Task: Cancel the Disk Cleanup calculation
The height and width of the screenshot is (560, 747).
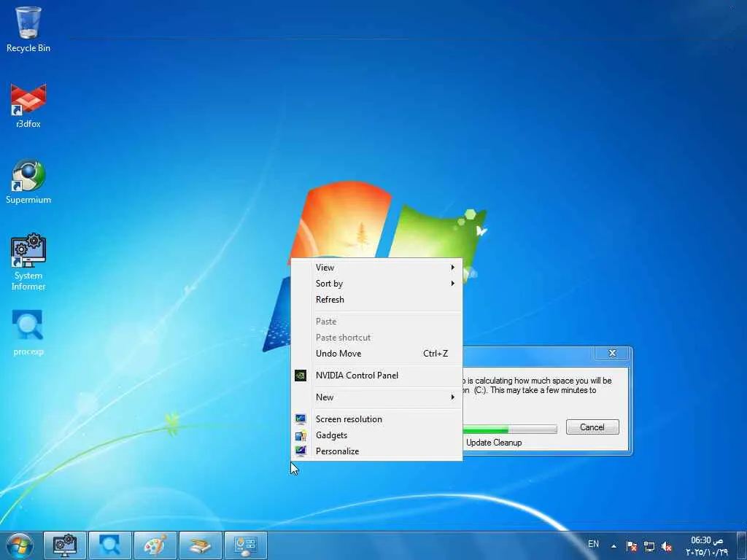Action: [592, 427]
